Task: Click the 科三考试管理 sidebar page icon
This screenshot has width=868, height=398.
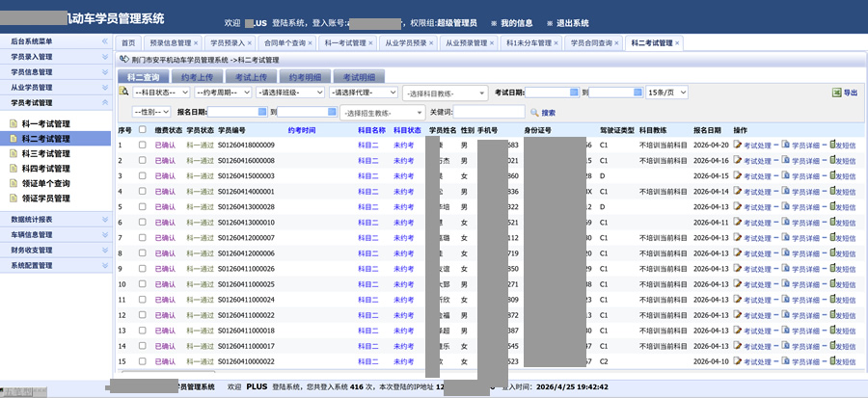Action: click(x=14, y=153)
